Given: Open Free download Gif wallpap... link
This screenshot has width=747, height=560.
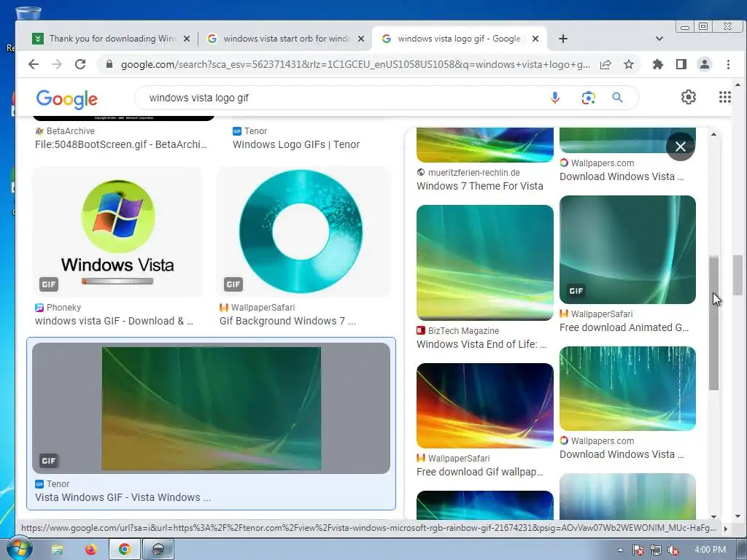Looking at the screenshot, I should [480, 472].
